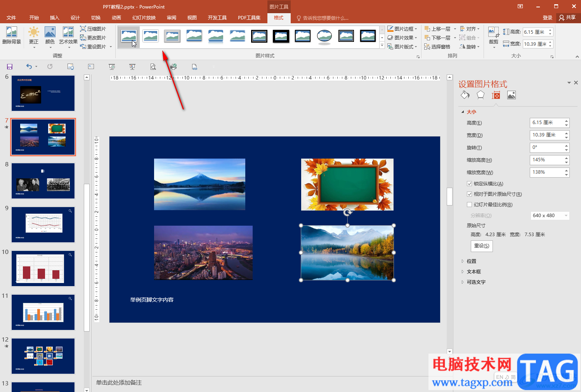Close the 设置图片格式 pane
The height and width of the screenshot is (392, 581).
click(x=576, y=83)
